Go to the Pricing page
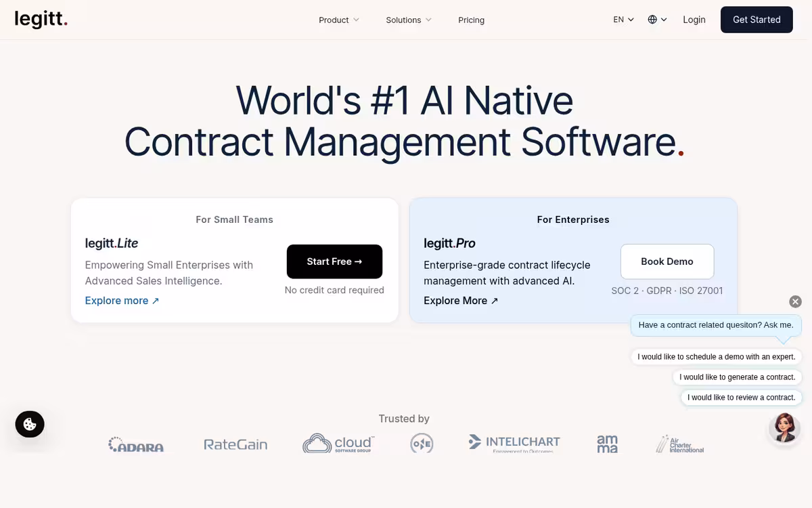 click(x=471, y=20)
